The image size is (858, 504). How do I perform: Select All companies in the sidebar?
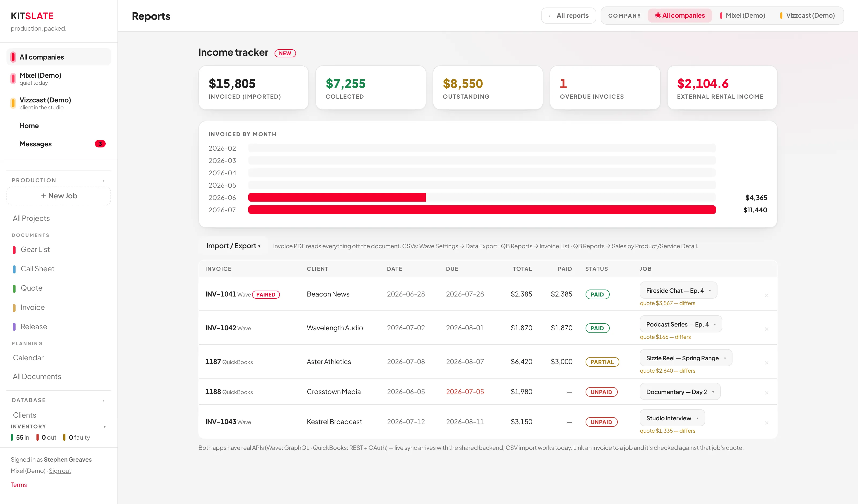click(58, 57)
